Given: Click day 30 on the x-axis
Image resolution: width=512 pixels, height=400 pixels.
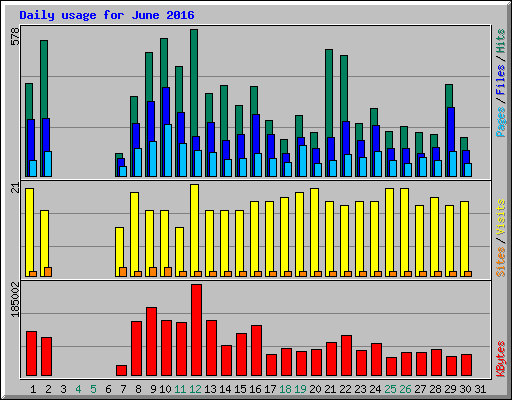Looking at the screenshot, I should [465, 389].
